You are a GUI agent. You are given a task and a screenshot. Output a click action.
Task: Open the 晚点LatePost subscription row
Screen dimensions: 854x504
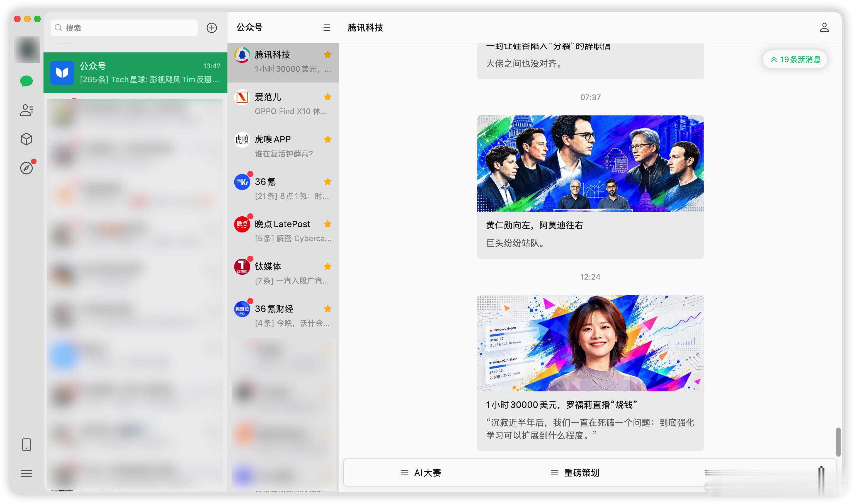[x=283, y=231]
